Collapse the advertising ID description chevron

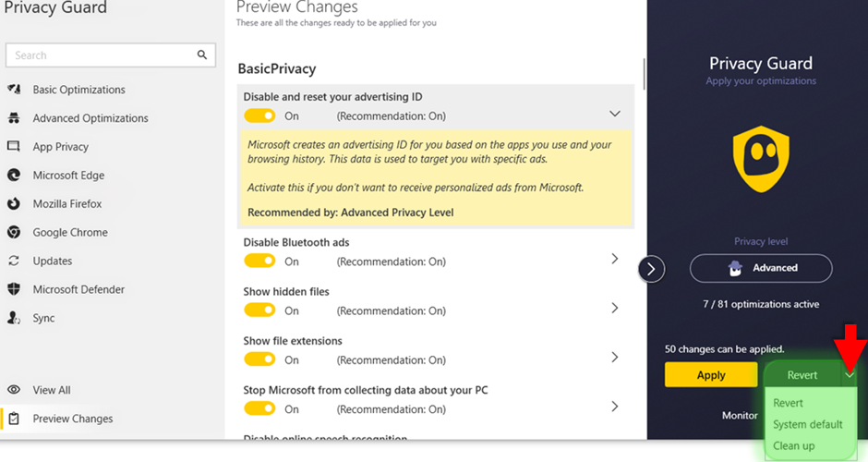click(614, 114)
